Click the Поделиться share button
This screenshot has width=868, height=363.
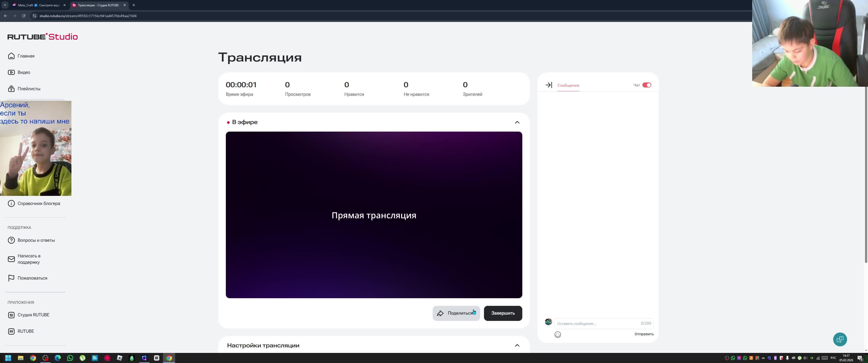[x=456, y=313]
